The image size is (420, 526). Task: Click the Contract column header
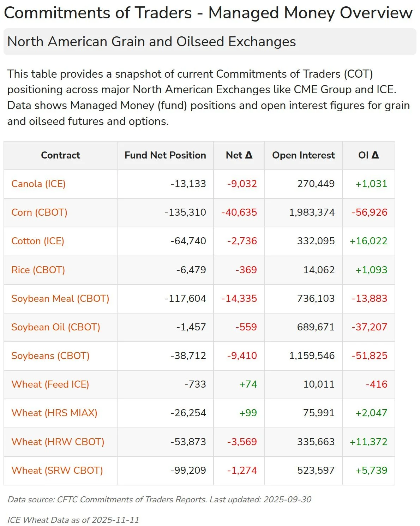[60, 155]
